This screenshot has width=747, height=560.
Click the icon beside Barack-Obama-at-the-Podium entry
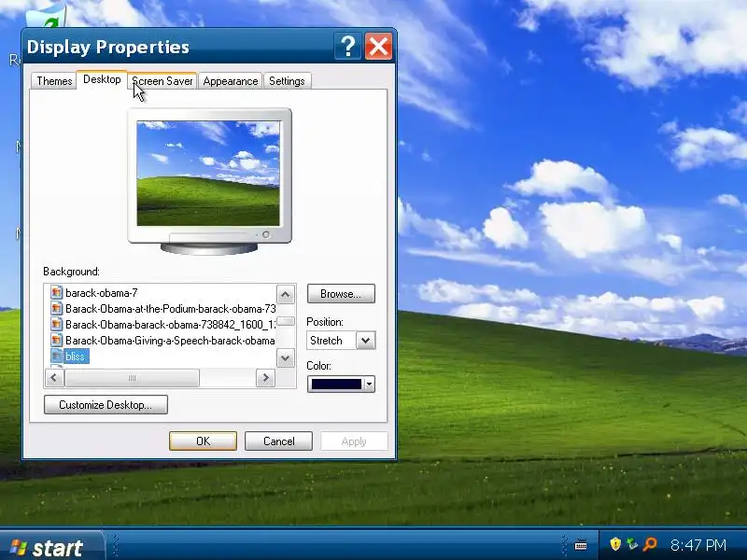click(x=56, y=309)
